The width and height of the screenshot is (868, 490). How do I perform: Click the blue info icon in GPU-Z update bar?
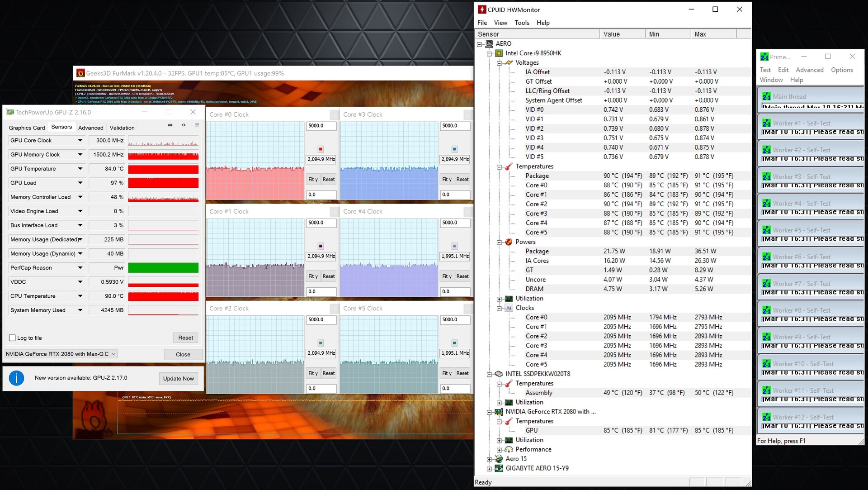pos(17,378)
